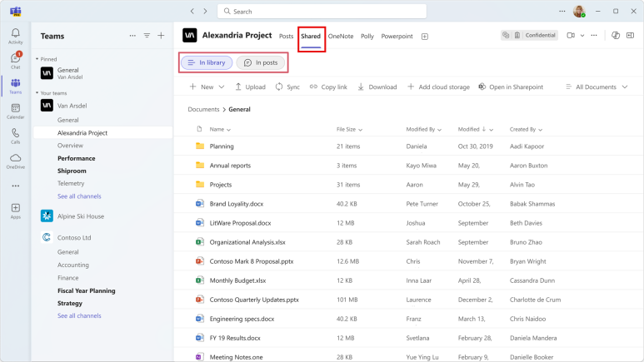Open Calls in the left rail
This screenshot has width=644, height=362.
[x=15, y=135]
